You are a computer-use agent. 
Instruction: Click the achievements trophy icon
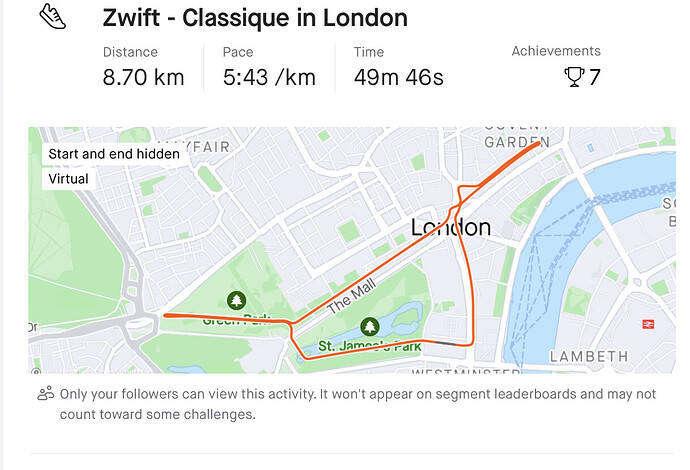tap(574, 77)
